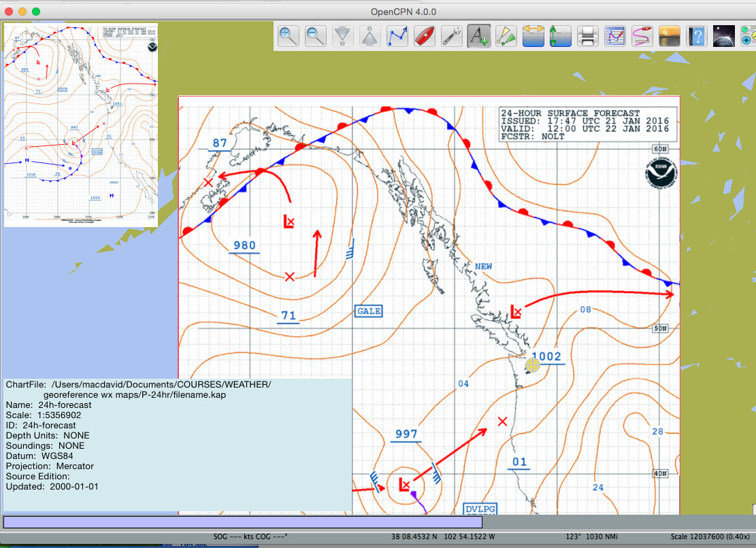Image resolution: width=756 pixels, height=548 pixels.
Task: Toggle the Show Currents horizontal arrow icon
Action: (533, 36)
